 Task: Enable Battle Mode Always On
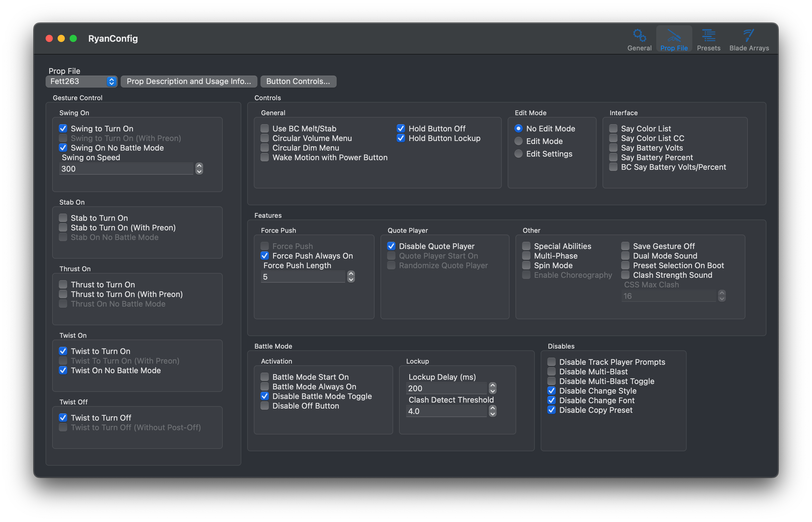click(x=265, y=386)
